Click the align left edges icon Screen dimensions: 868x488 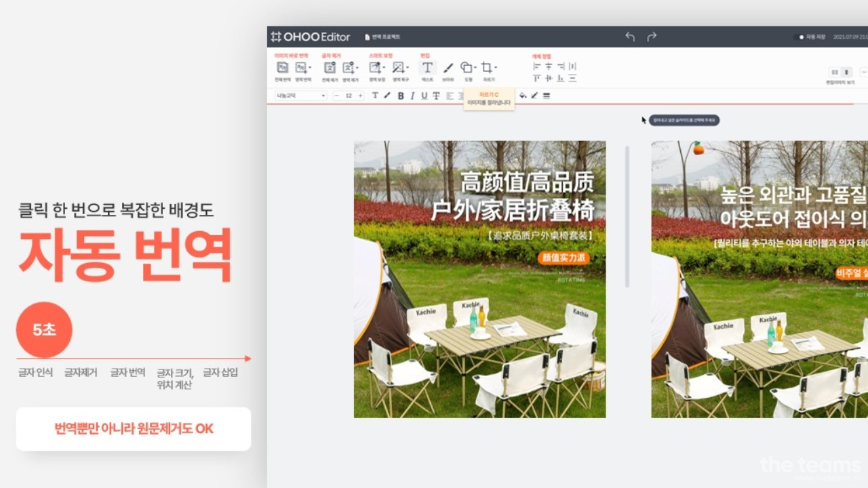(x=537, y=66)
